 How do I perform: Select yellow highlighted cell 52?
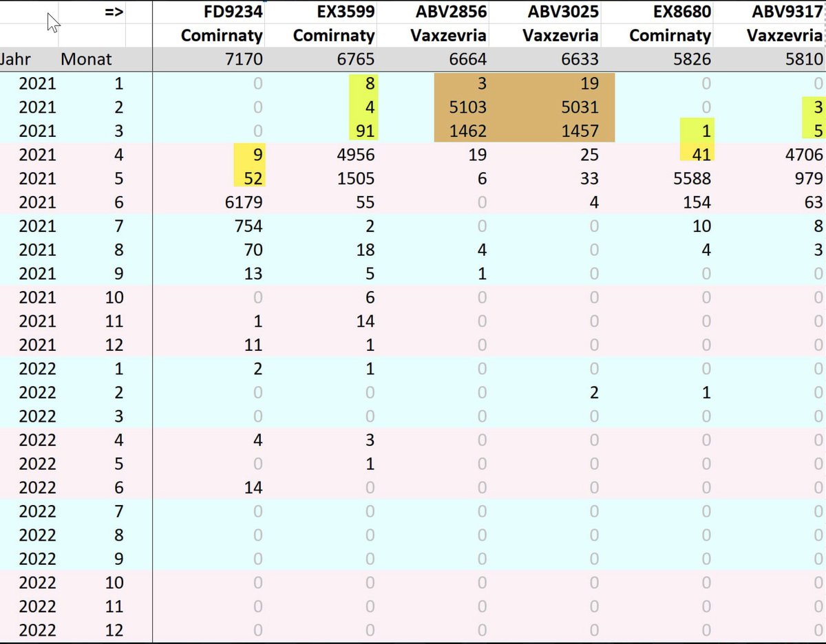coord(253,179)
